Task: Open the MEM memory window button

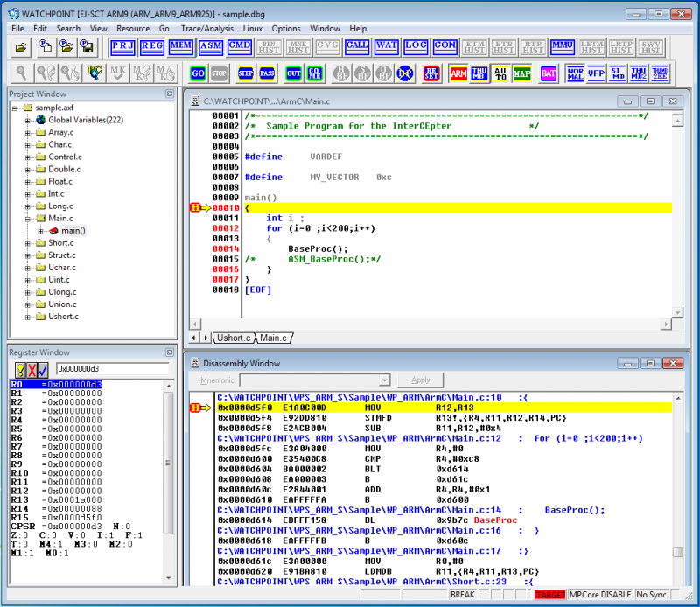Action: [181, 47]
